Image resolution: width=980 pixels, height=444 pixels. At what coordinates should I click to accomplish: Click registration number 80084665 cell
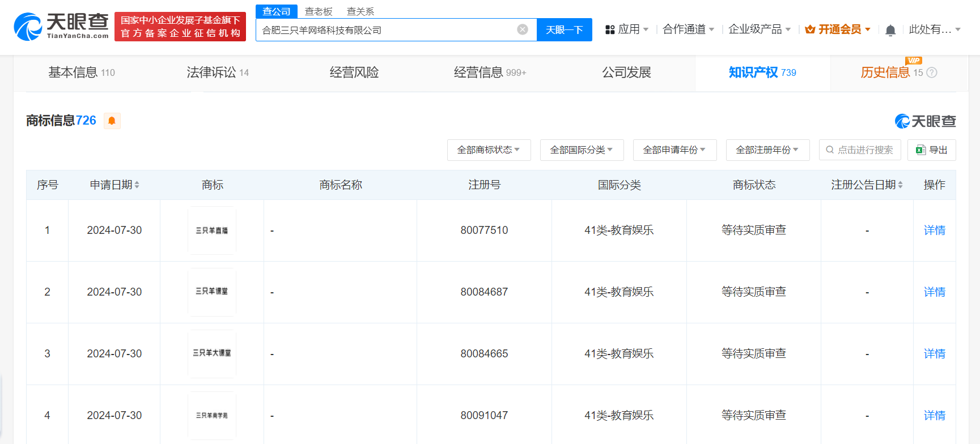point(484,354)
